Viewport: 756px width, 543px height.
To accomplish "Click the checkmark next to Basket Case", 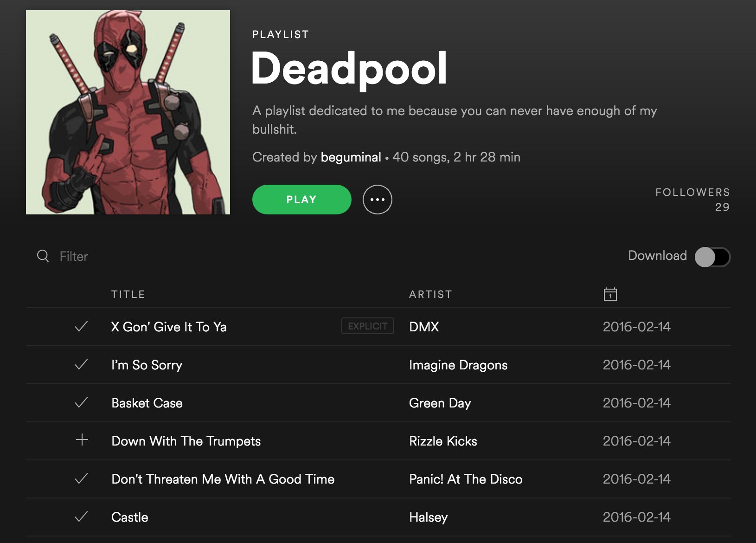I will [81, 403].
